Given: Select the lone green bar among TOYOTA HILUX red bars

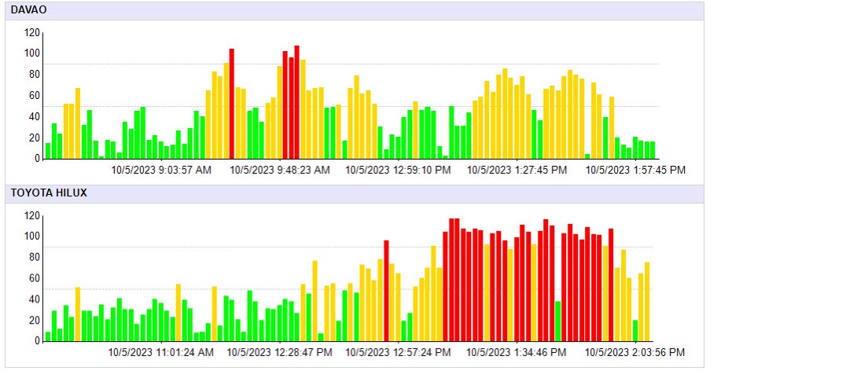Looking at the screenshot, I should (x=558, y=321).
